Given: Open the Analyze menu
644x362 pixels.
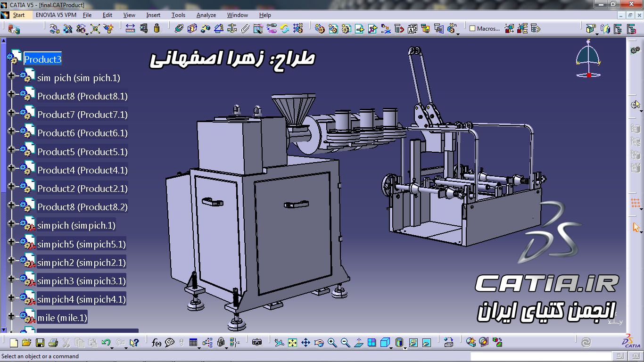Looking at the screenshot, I should (206, 15).
